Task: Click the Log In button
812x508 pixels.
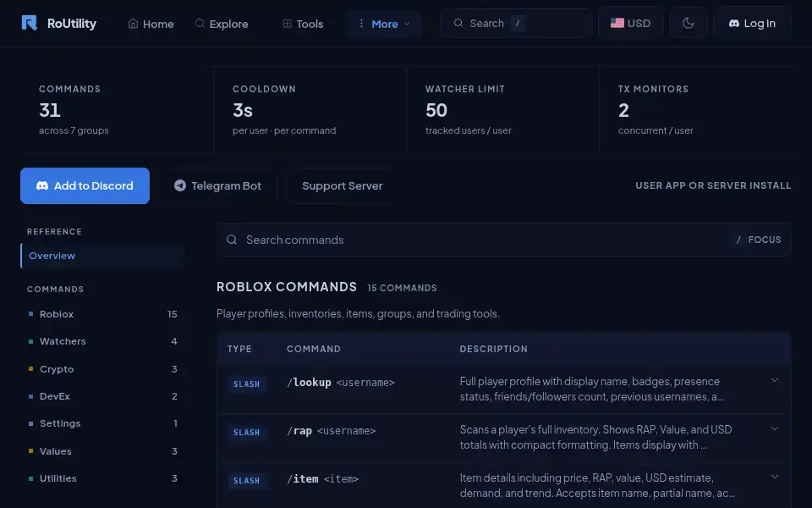Action: [x=752, y=24]
